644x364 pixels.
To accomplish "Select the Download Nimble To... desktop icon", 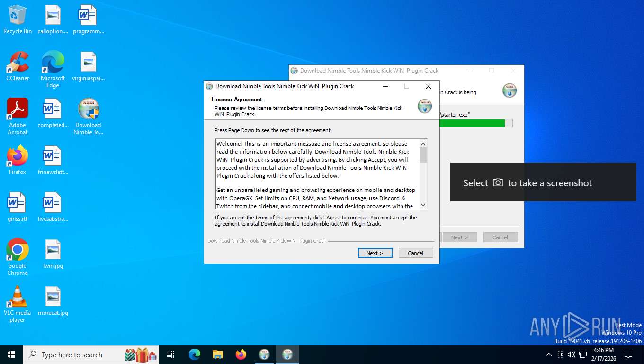I will coord(89,116).
